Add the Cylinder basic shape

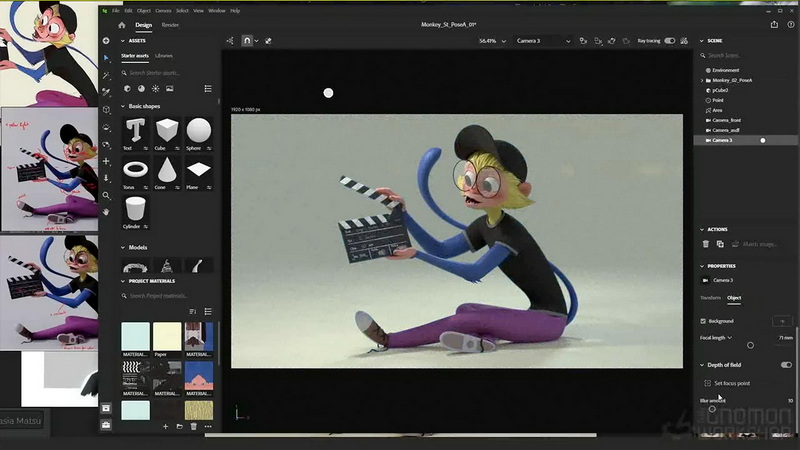pos(135,212)
